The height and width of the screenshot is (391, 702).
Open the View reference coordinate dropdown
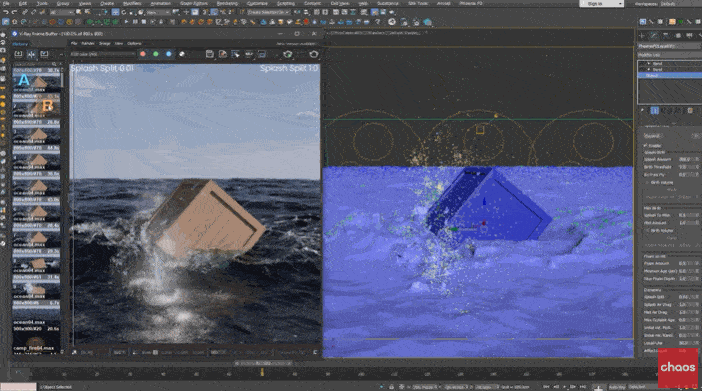pos(158,12)
